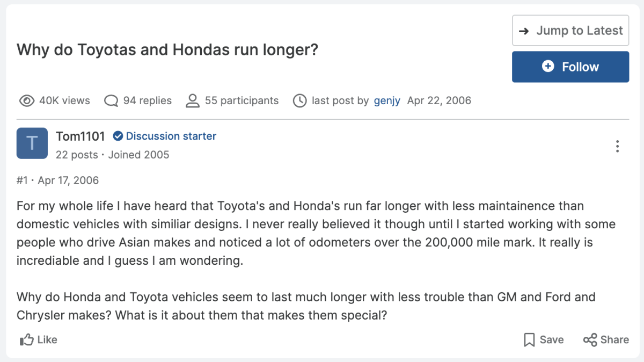Open the three-dot post options menu
644x362 pixels.
(617, 146)
